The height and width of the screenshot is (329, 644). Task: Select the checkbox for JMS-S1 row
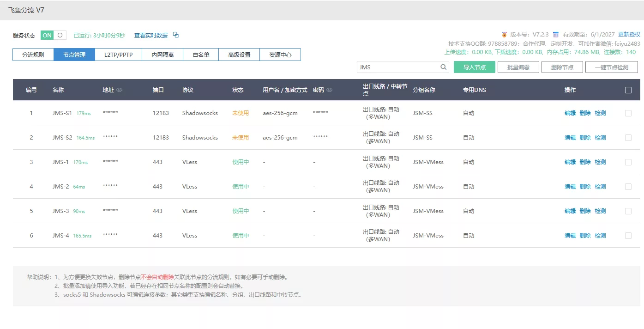628,113
